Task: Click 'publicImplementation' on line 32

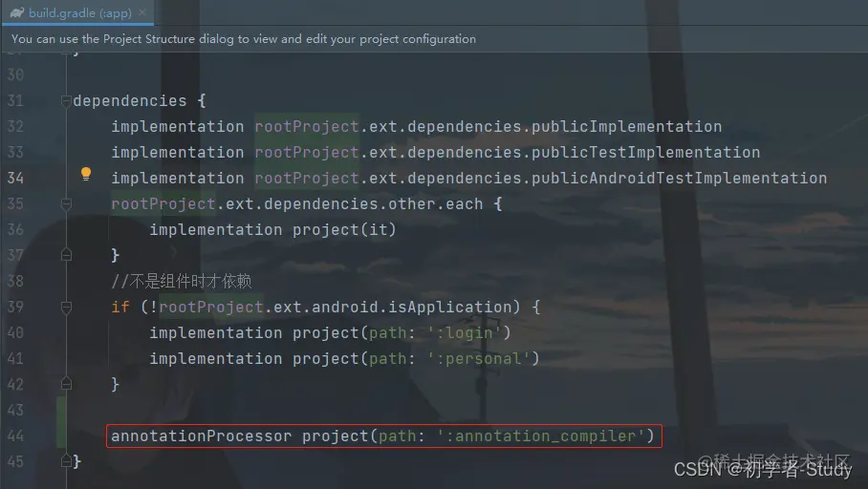Action: point(627,127)
